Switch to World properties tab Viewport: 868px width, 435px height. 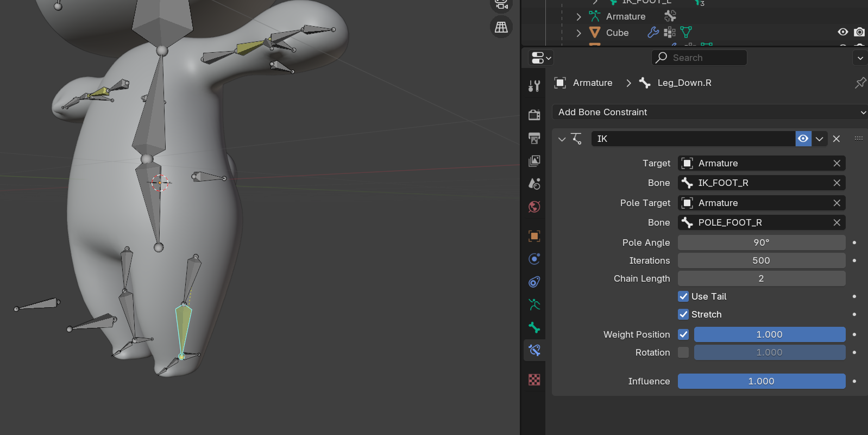(x=534, y=207)
